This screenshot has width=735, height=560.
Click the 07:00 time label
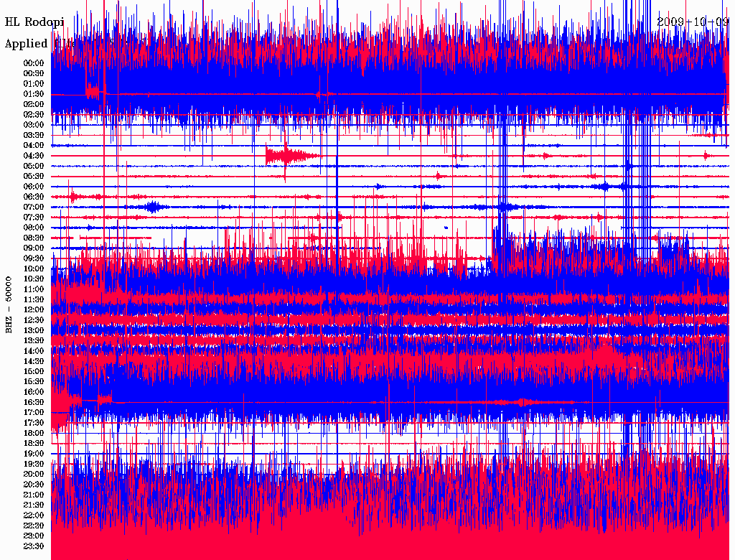pos(34,207)
